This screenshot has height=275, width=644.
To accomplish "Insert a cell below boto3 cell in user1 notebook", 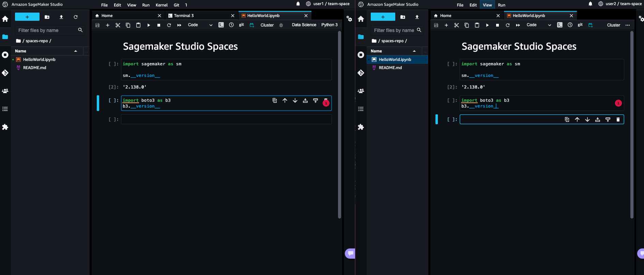I will pyautogui.click(x=316, y=100).
